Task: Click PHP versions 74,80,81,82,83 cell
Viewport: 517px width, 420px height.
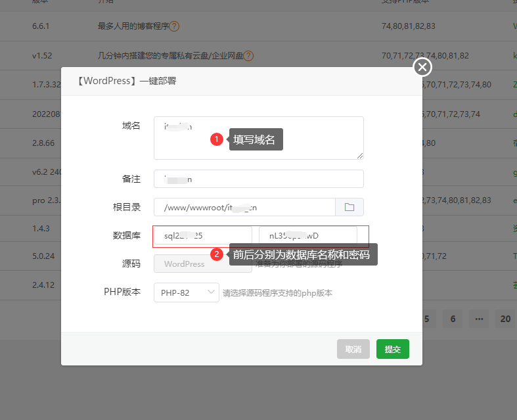Action: pos(408,26)
